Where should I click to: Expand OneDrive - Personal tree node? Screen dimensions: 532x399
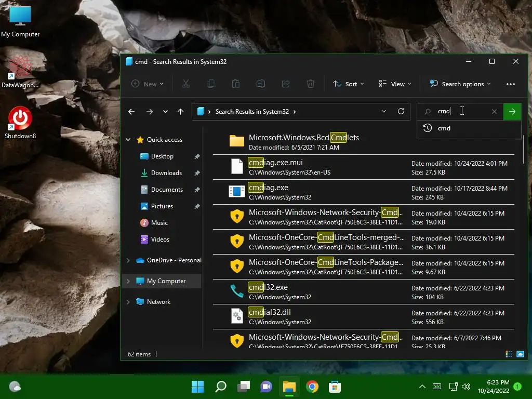[128, 261]
